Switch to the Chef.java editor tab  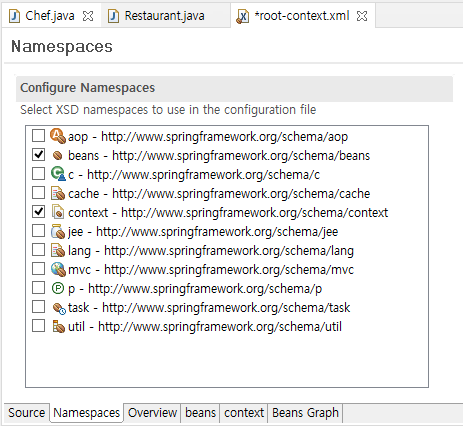50,16
